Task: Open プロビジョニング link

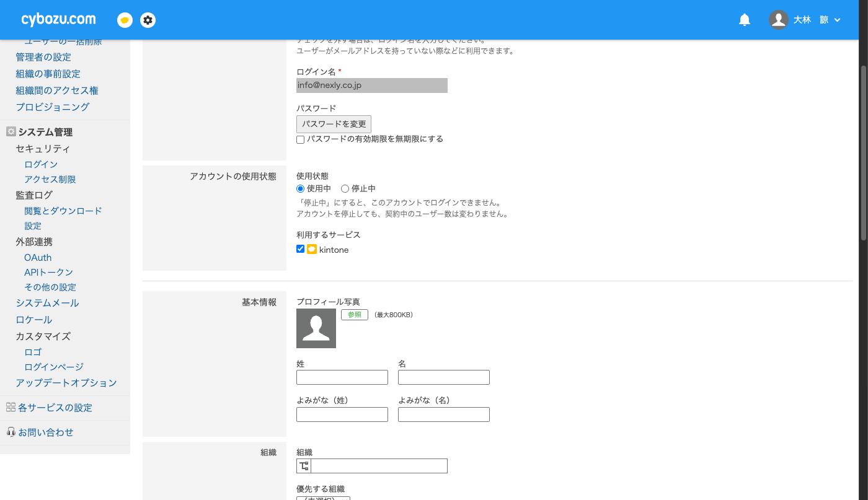Action: [x=53, y=107]
